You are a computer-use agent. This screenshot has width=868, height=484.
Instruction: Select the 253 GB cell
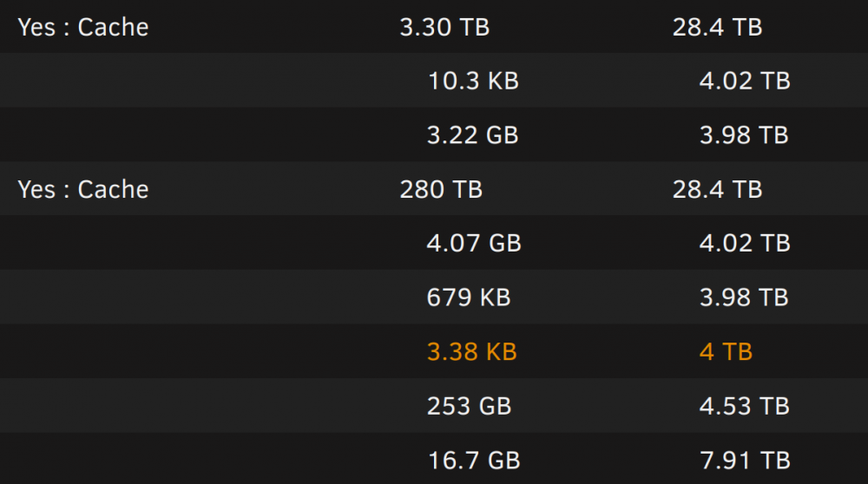469,406
